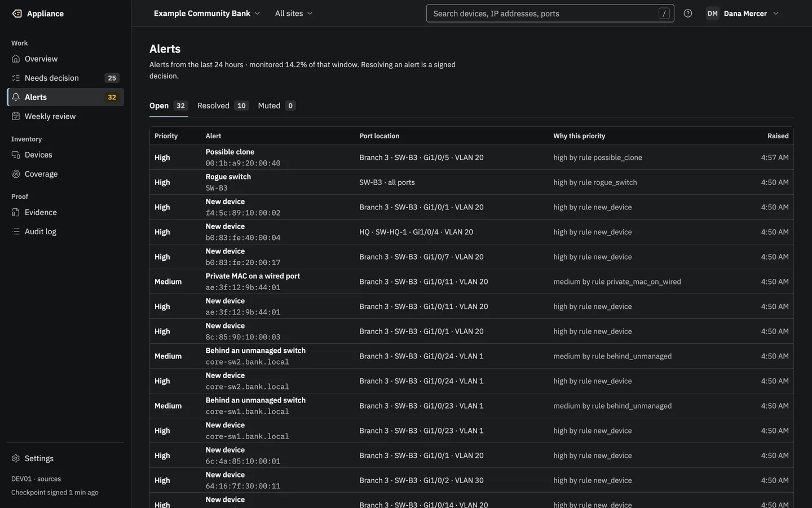Viewport: 812px width, 508px height.
Task: Open the Evidence page
Action: 65,212
